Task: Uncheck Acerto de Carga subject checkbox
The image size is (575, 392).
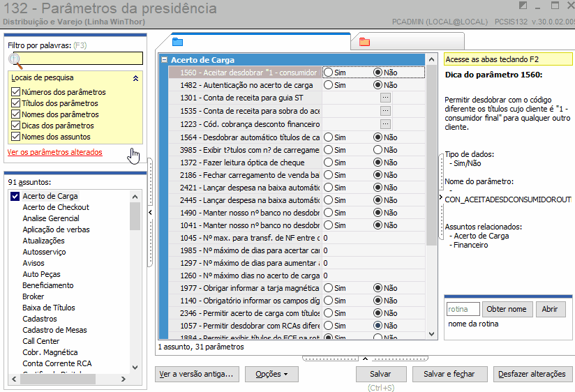Action: pos(15,196)
